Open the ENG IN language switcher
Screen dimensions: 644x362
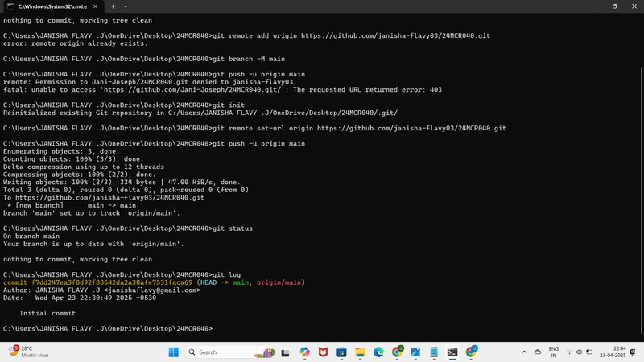coord(554,352)
